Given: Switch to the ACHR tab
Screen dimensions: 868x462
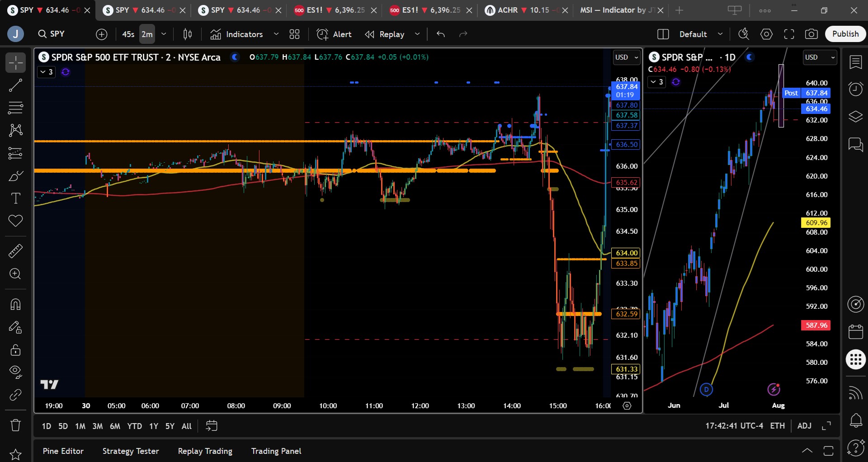Looking at the screenshot, I should click(527, 10).
